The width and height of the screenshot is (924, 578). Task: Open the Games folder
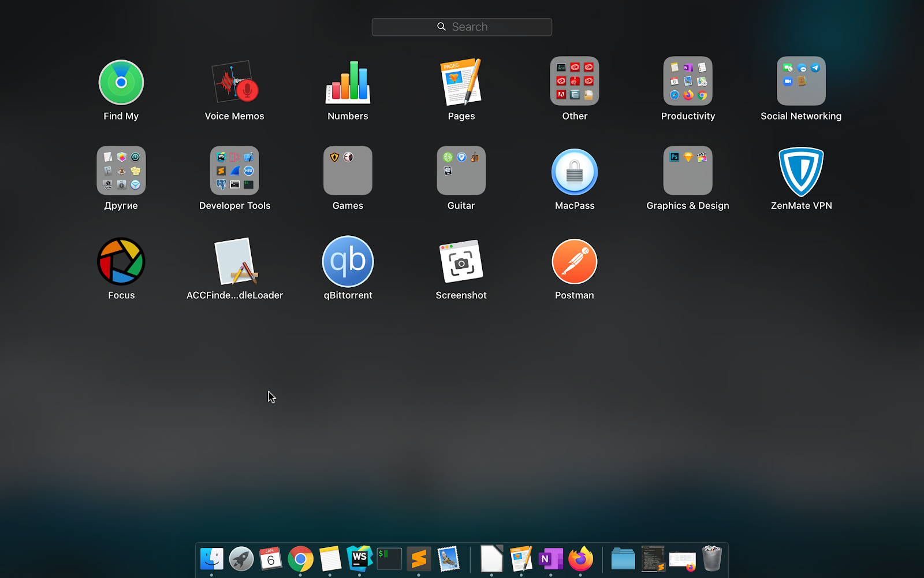[348, 171]
